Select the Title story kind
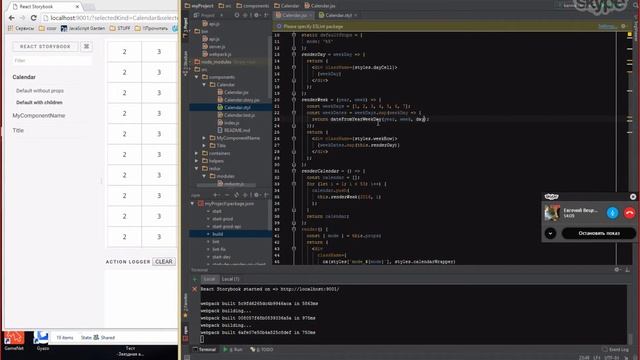Viewport: 640px width, 360px height. pyautogui.click(x=18, y=130)
